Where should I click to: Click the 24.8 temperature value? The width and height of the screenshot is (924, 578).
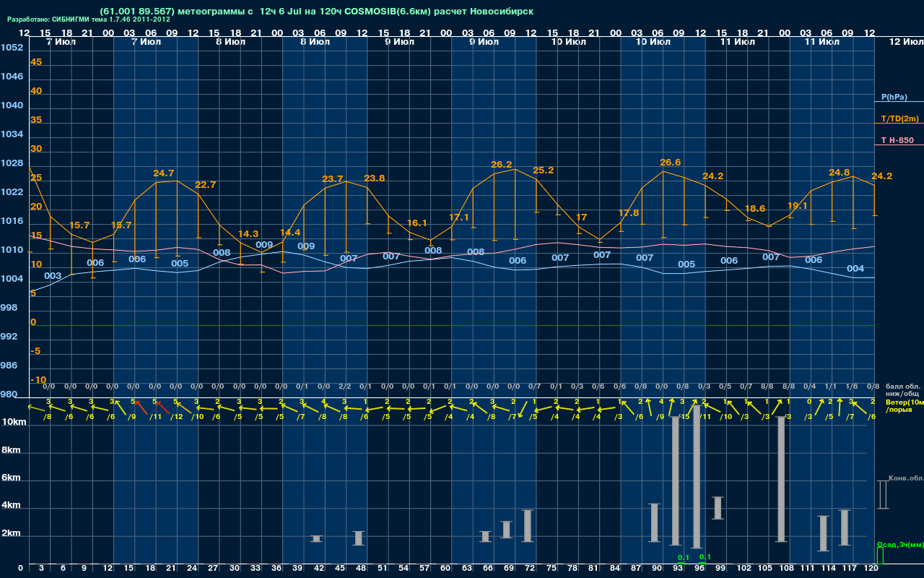click(839, 173)
